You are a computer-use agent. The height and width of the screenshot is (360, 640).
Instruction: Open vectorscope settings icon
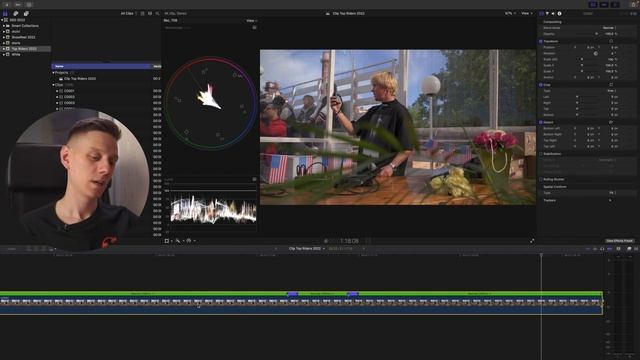(254, 27)
